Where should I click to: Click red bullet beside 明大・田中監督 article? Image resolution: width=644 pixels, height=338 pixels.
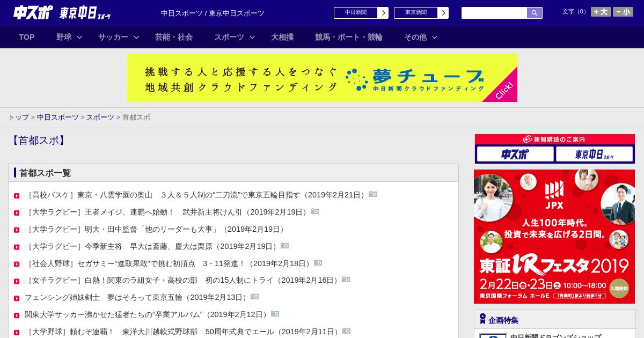(17, 230)
